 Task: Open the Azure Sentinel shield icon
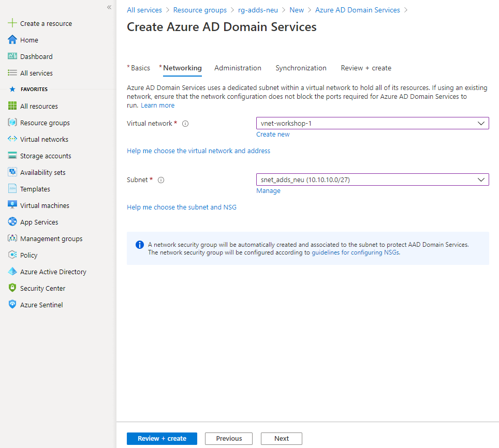pyautogui.click(x=12, y=304)
